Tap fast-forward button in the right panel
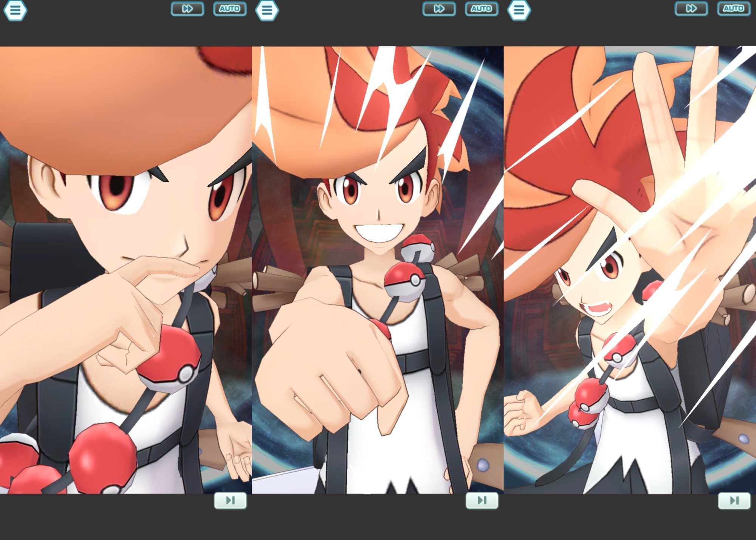 (691, 9)
